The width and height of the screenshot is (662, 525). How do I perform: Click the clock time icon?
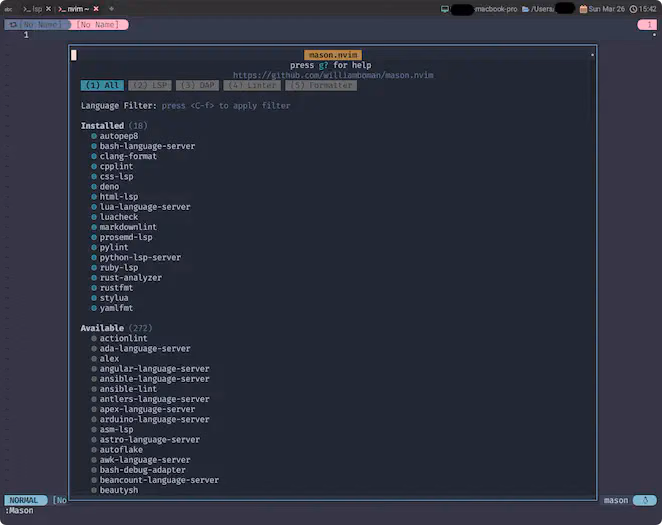(633, 9)
